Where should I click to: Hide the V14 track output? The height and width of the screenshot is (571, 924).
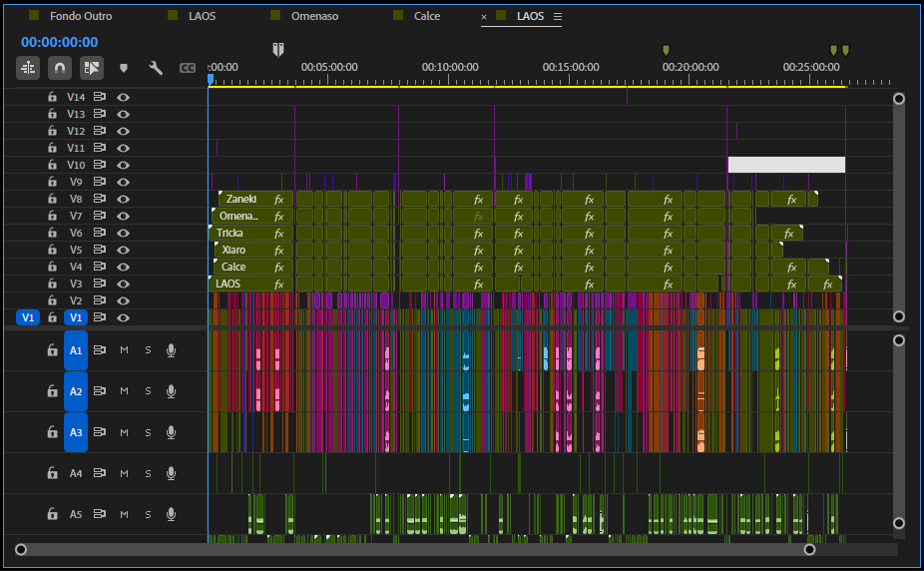(x=123, y=97)
